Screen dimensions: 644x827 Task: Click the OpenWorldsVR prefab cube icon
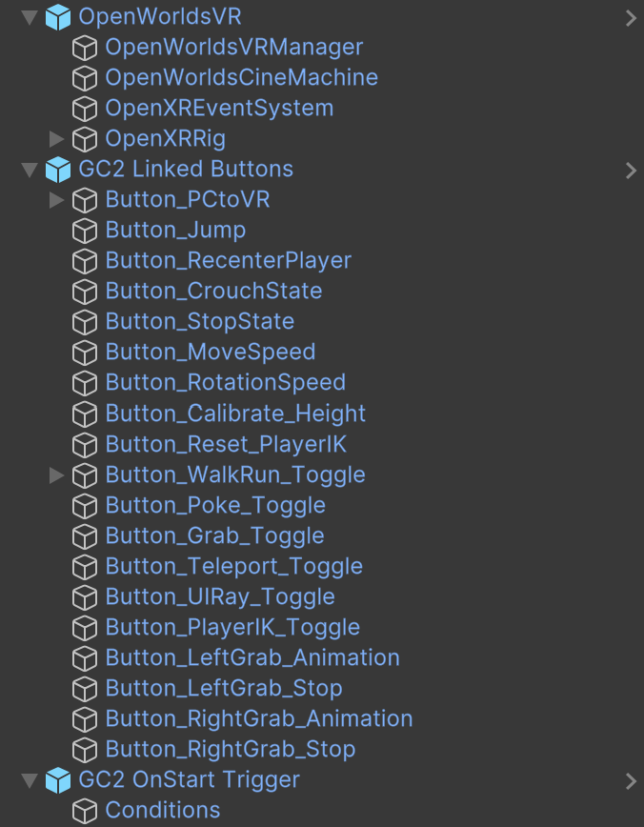[58, 17]
